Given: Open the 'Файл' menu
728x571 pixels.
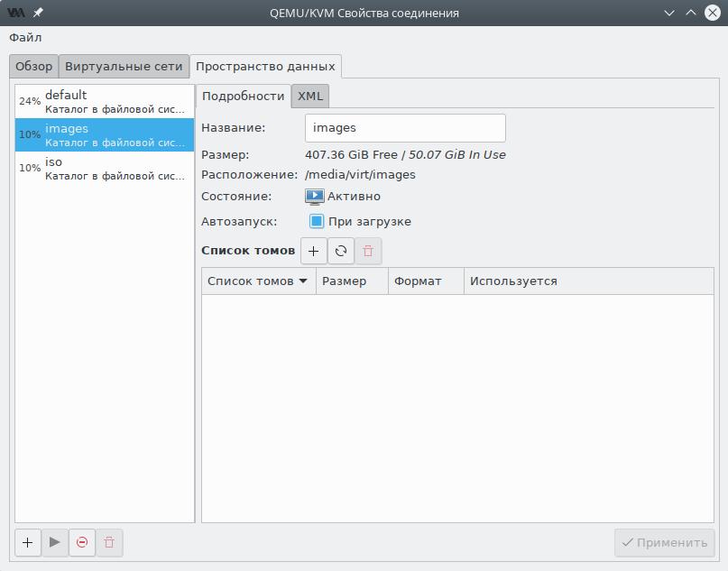Looking at the screenshot, I should [25, 38].
